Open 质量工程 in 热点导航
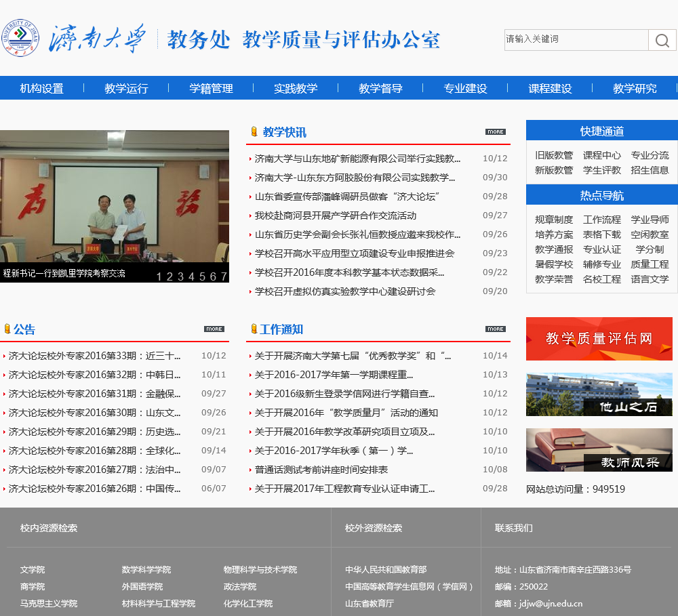This screenshot has width=678, height=616. click(650, 264)
